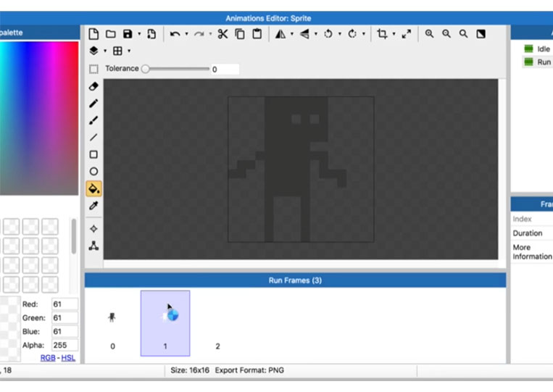Click the Tolerance value field
This screenshot has width=553, height=392.
[225, 69]
